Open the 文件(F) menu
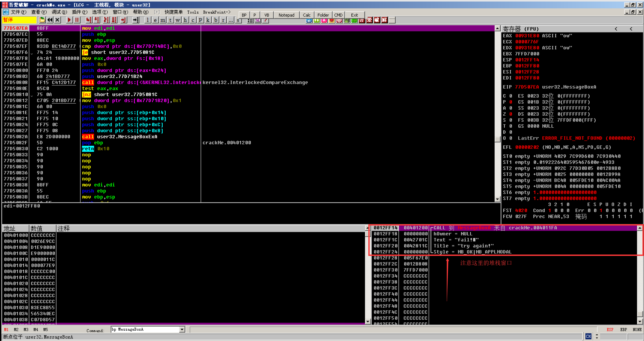The image size is (644, 341). pyautogui.click(x=19, y=12)
